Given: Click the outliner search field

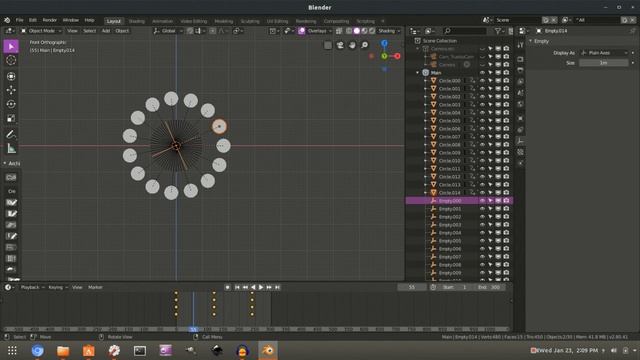Looking at the screenshot, I should click(464, 31).
